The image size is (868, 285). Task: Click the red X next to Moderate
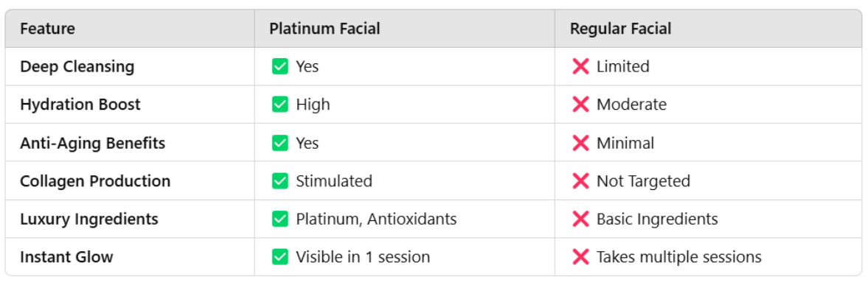coord(580,105)
